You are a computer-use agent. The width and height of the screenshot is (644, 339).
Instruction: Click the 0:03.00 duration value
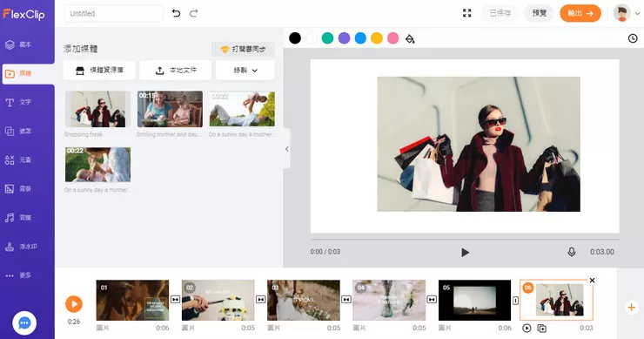click(x=602, y=252)
